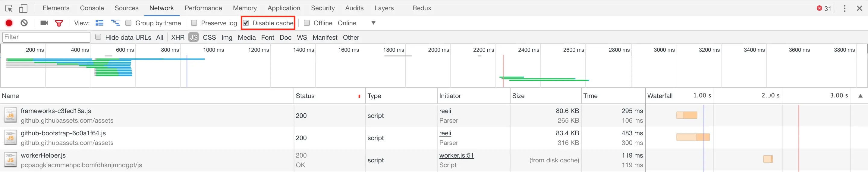Check Hide data URLs checkbox
This screenshot has width=868, height=172.
point(98,37)
